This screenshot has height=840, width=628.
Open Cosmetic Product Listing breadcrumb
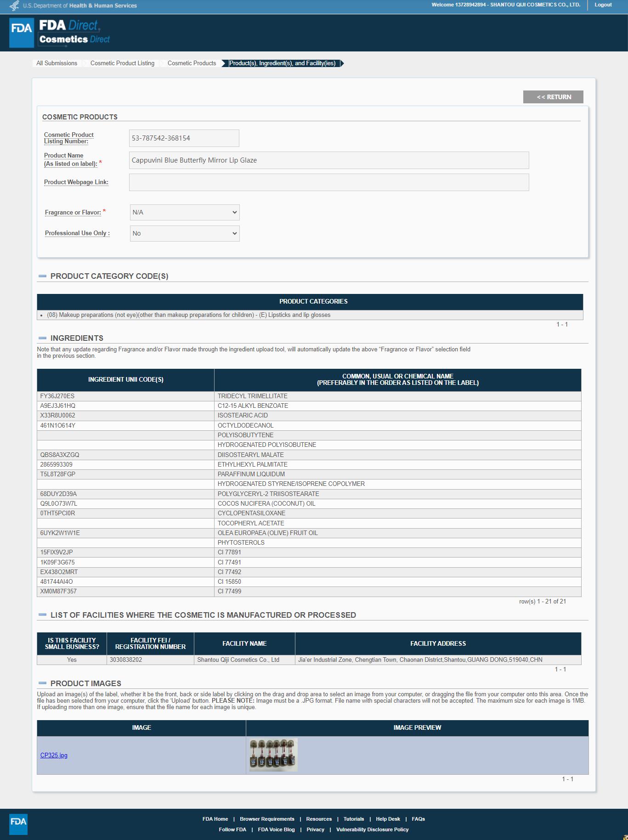[122, 63]
